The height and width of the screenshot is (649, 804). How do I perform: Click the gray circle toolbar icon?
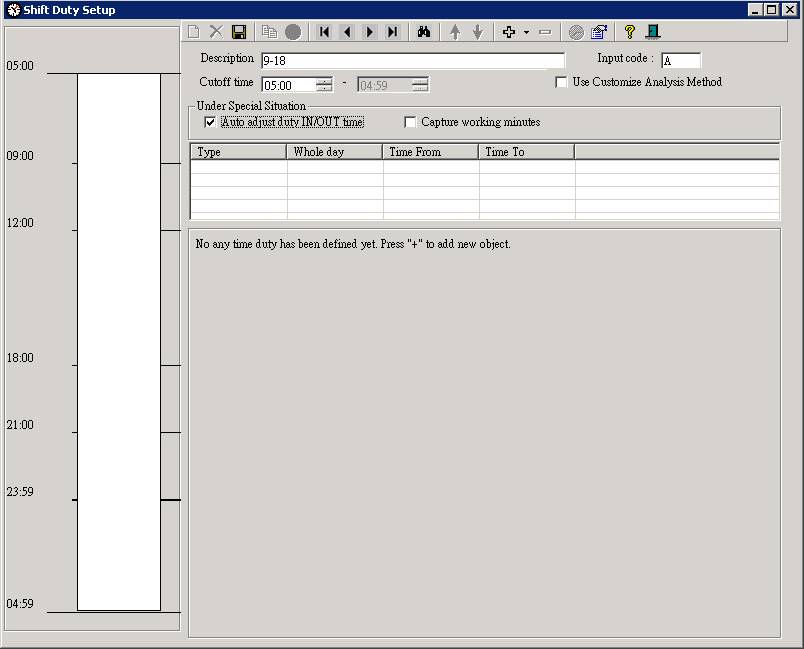pos(293,32)
